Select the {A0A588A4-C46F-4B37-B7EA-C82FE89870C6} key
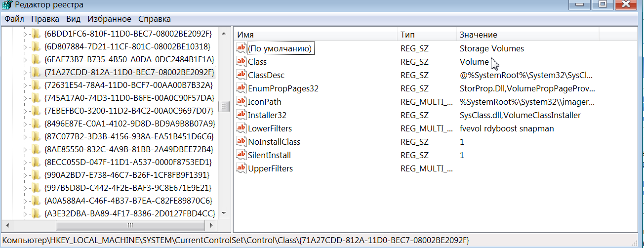 pos(128,201)
